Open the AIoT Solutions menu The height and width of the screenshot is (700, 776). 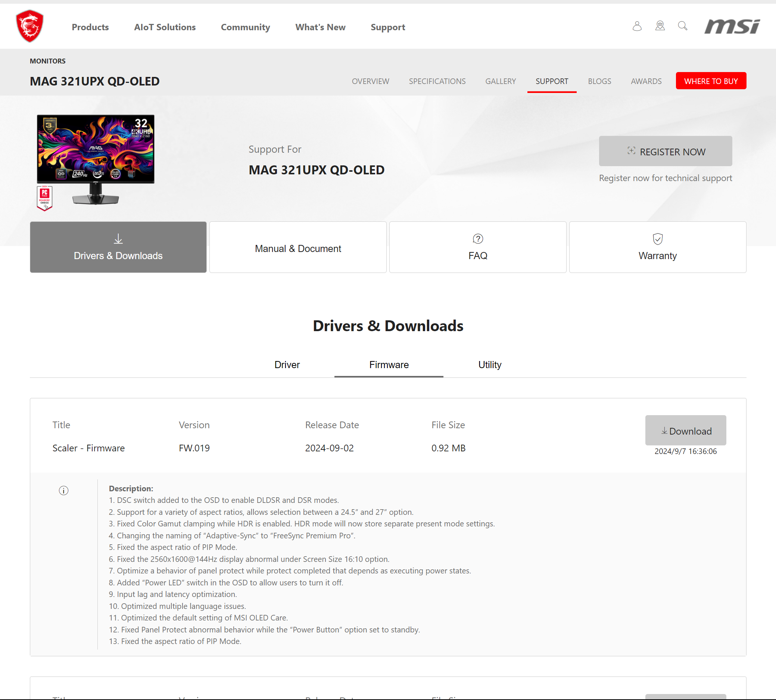165,27
